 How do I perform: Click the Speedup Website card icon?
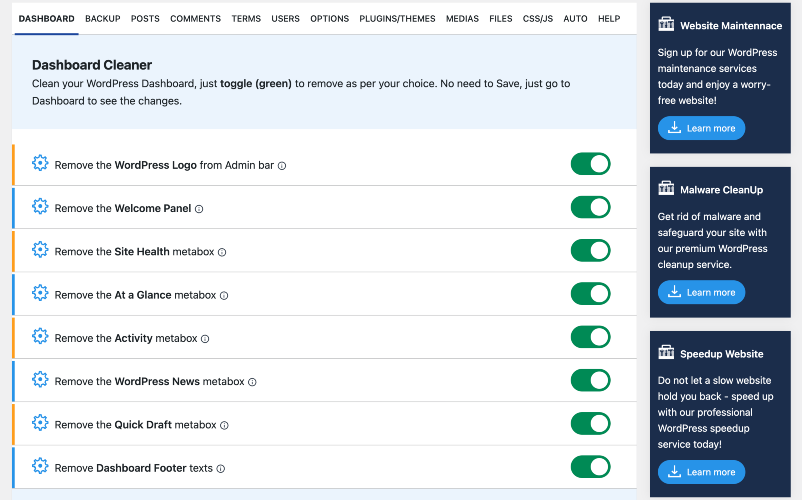pyautogui.click(x=666, y=352)
